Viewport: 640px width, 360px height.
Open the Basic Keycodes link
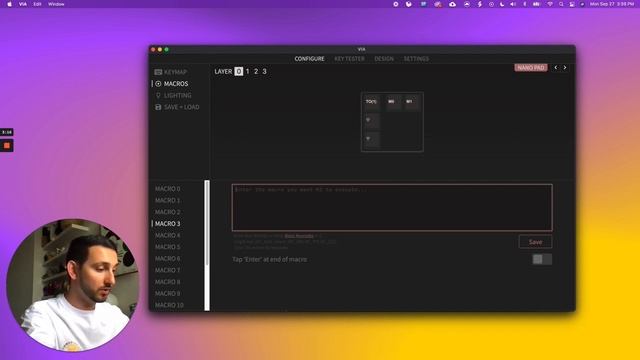pos(299,236)
